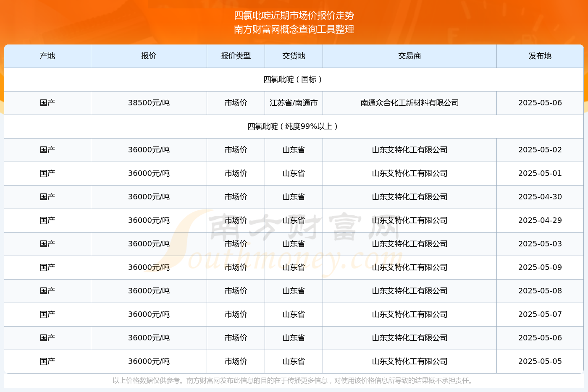Click 山东省 in the 2025-05-07 row
This screenshot has width=588, height=392.
point(294,314)
